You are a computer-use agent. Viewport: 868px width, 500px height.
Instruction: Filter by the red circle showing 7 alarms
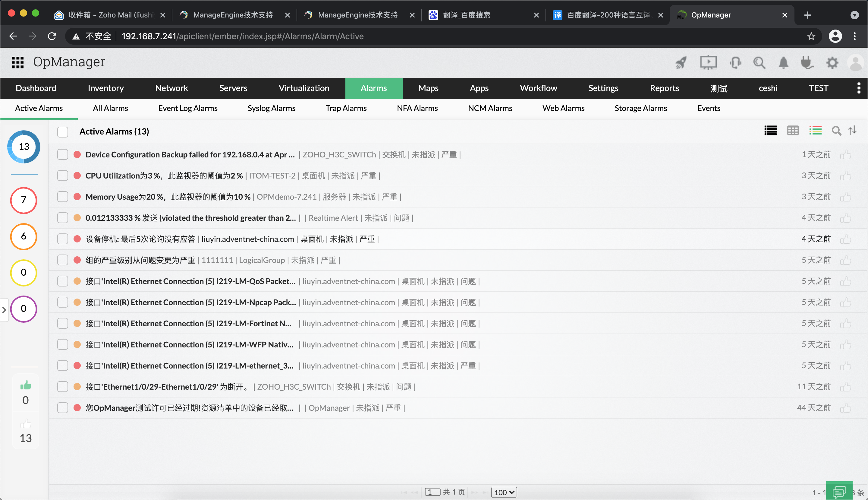coord(23,200)
